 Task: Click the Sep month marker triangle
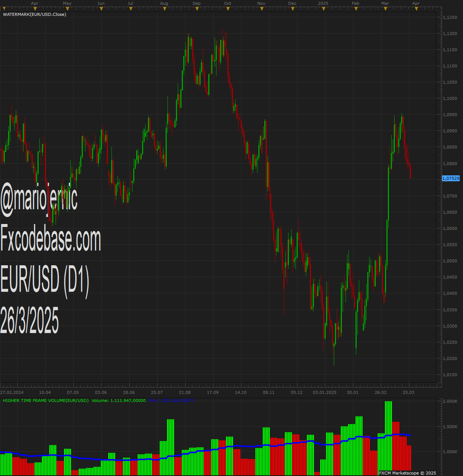[x=197, y=9]
